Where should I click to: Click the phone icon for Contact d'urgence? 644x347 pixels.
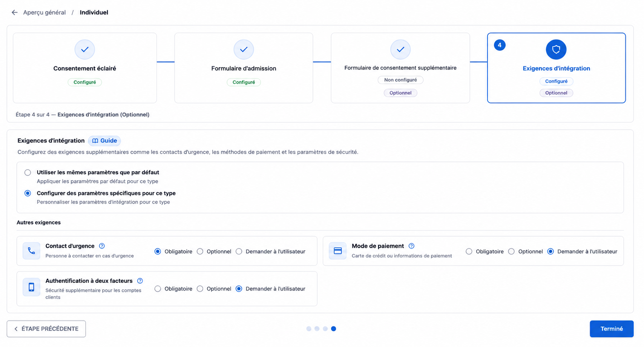tap(31, 251)
